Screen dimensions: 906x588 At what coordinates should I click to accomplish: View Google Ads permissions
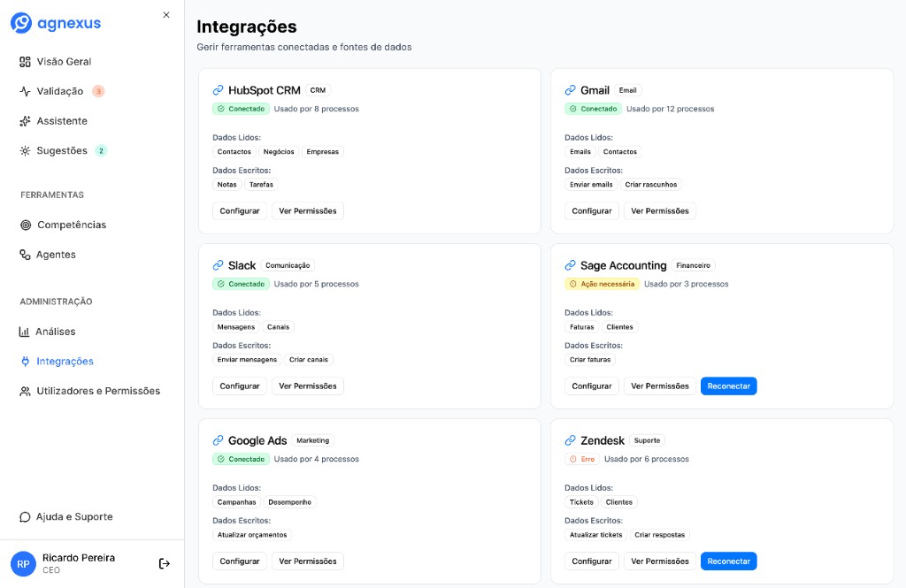tap(308, 561)
